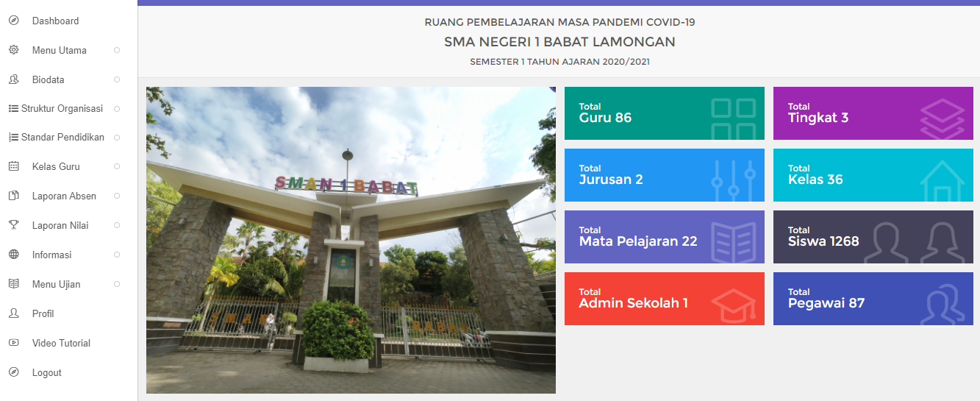Click the Semester 1 Tahun Ajaran 2020/2021 text
980x401 pixels.
(559, 62)
